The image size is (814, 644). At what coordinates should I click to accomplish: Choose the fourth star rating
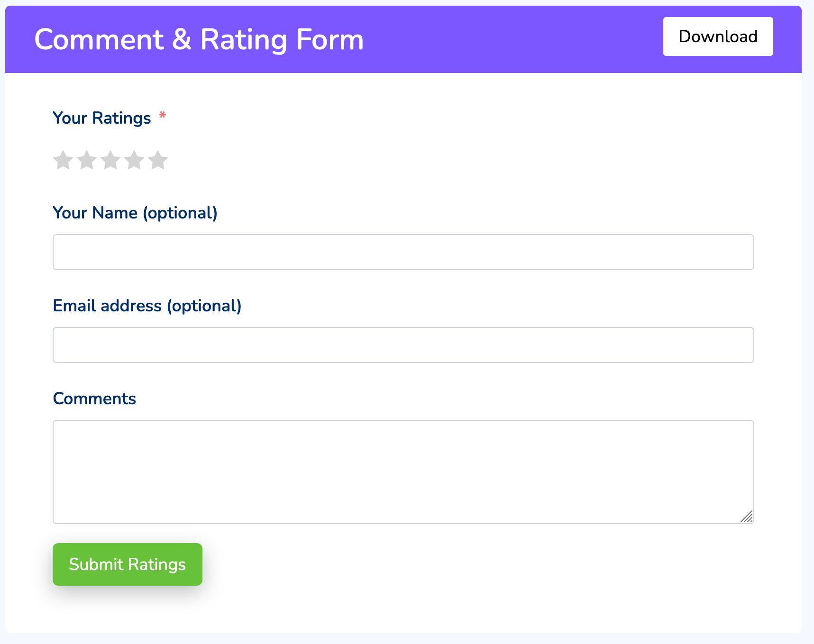click(134, 160)
